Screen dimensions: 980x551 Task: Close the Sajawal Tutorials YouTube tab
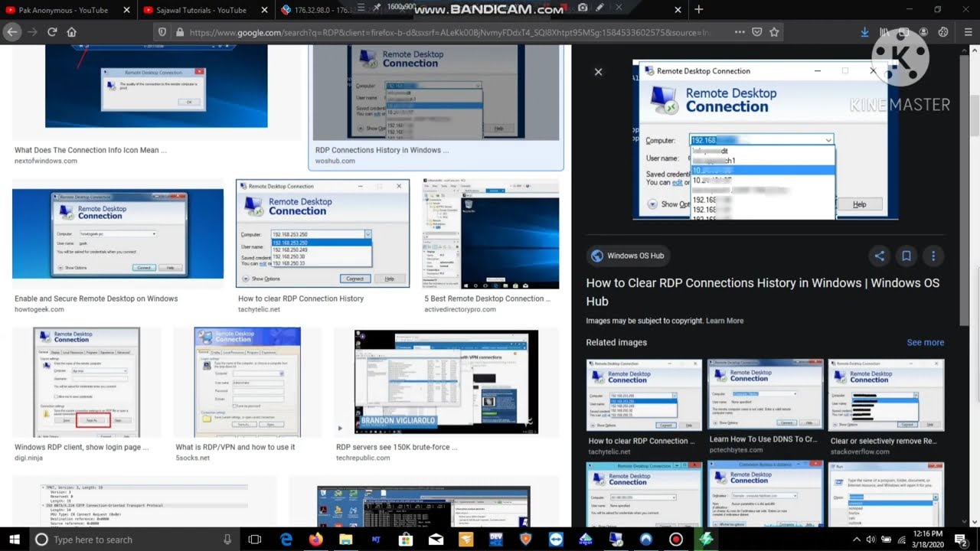click(x=264, y=10)
